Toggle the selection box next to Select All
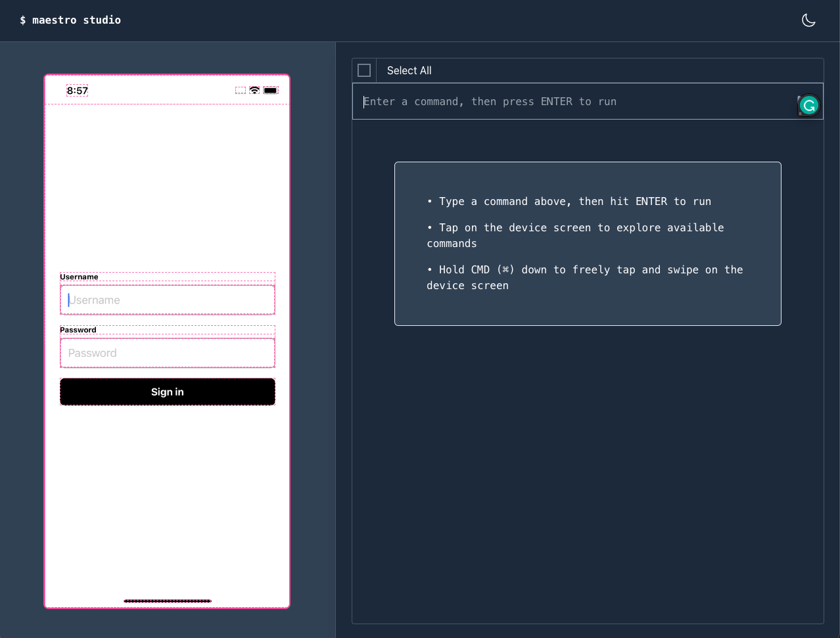 pyautogui.click(x=364, y=70)
